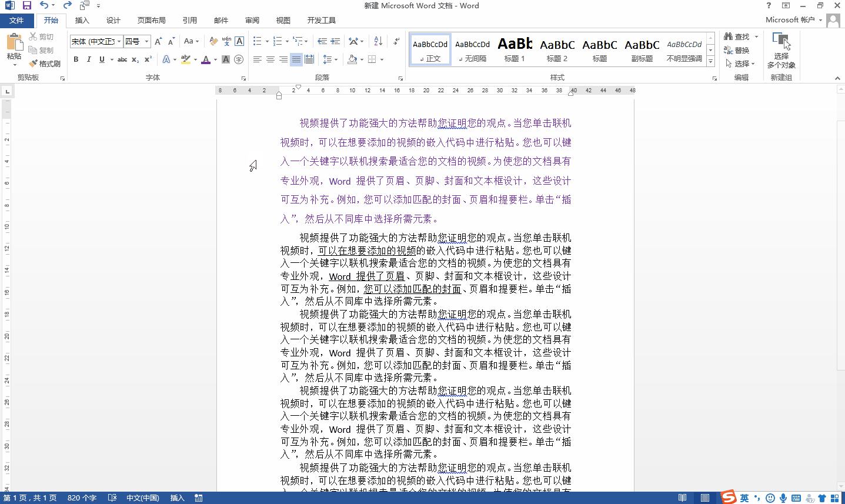The image size is (845, 504).
Task: Apply enclosed character (字) icon
Action: click(239, 59)
